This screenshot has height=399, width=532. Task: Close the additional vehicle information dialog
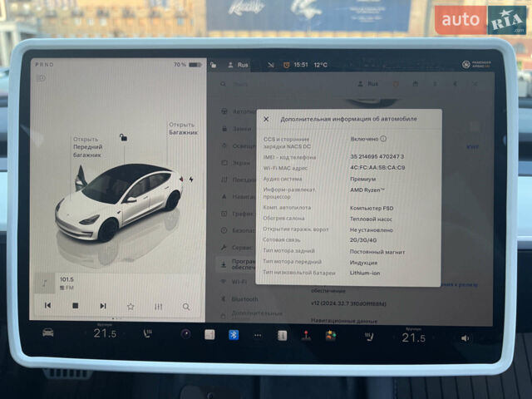tap(266, 119)
